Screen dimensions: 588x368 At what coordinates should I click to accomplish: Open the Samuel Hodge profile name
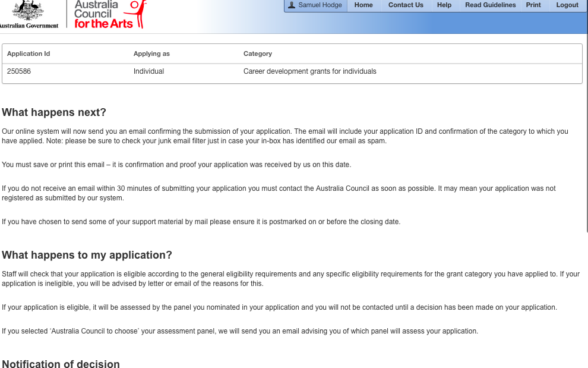pyautogui.click(x=320, y=5)
